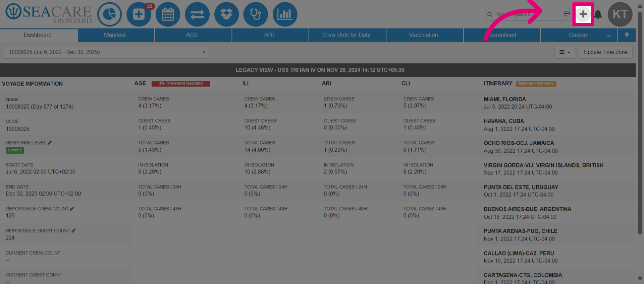This screenshot has height=284, width=644.
Task: Click End Date Dec 30, 2025 value
Action: coord(43,194)
